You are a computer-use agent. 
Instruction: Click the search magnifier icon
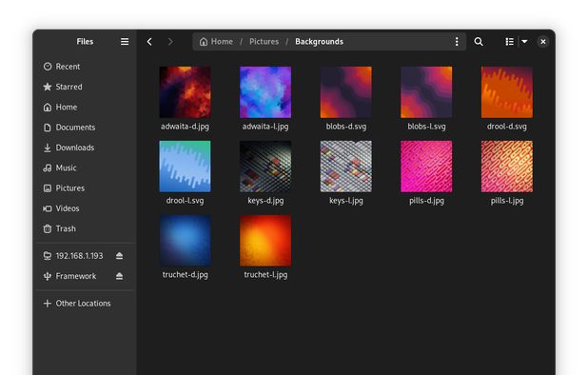(479, 42)
